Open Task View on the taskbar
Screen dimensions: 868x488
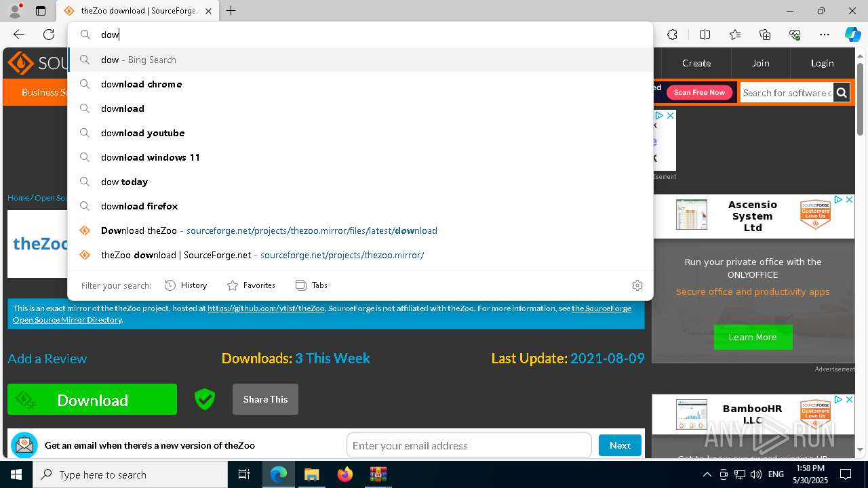pos(244,474)
